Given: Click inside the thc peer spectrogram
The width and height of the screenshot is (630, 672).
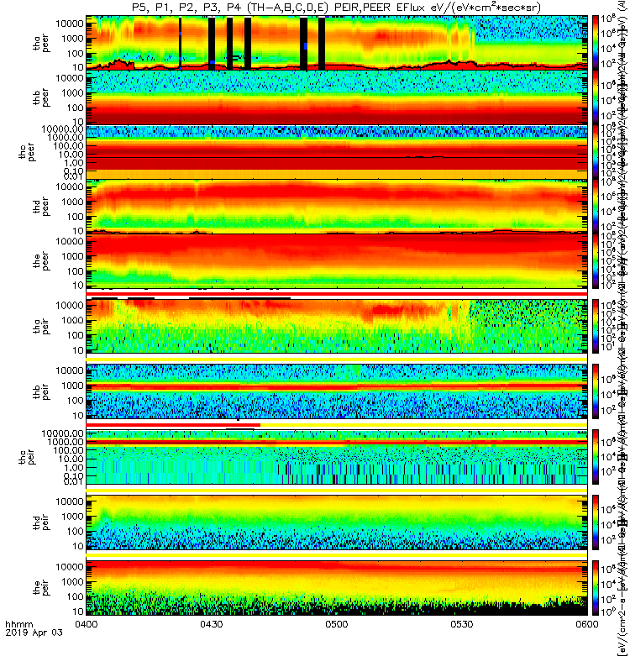Looking at the screenshot, I should 337,152.
